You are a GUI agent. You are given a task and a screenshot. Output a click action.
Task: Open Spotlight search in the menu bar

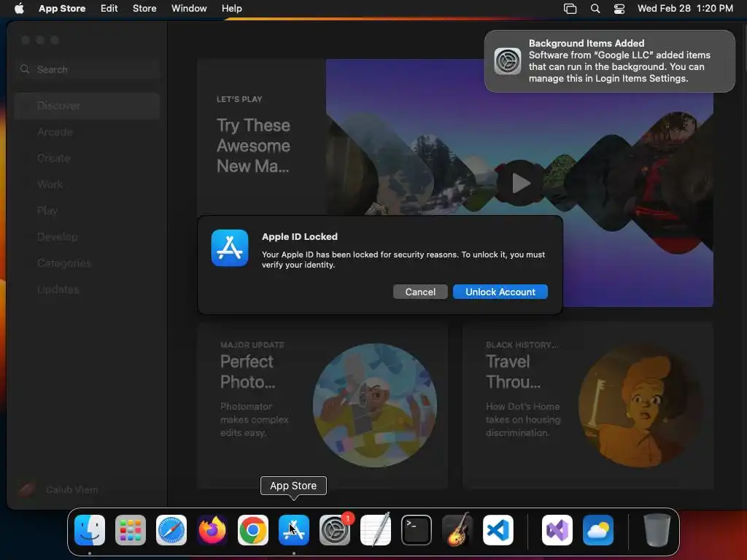pyautogui.click(x=595, y=8)
